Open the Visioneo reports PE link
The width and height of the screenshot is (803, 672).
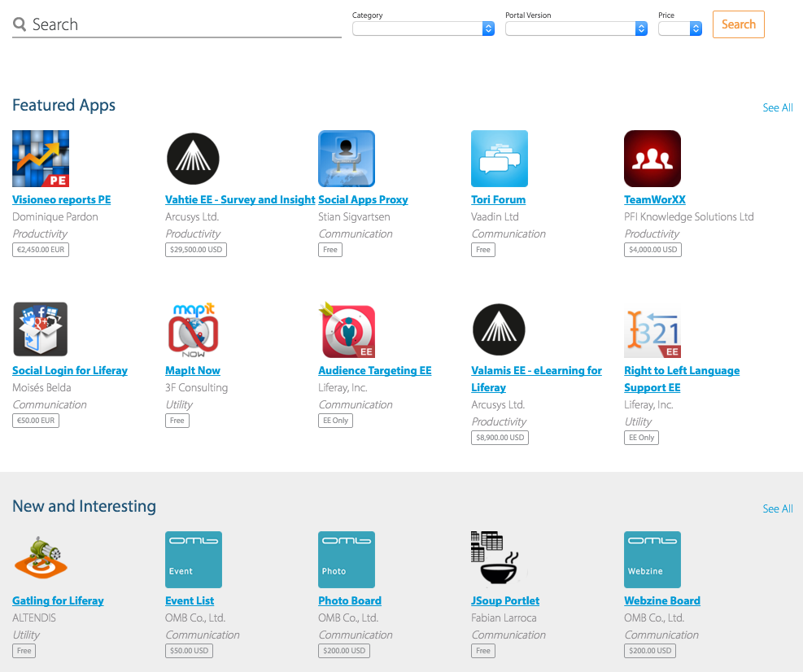pyautogui.click(x=62, y=200)
